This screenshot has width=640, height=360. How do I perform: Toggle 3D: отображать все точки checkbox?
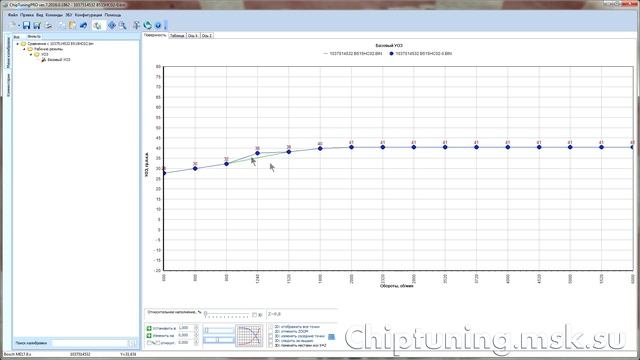tap(271, 327)
